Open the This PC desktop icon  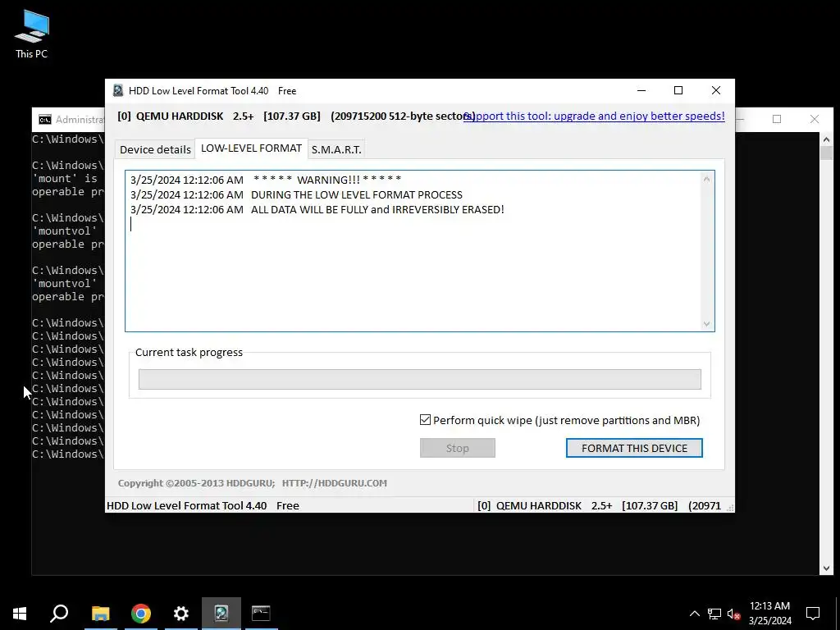[x=32, y=34]
